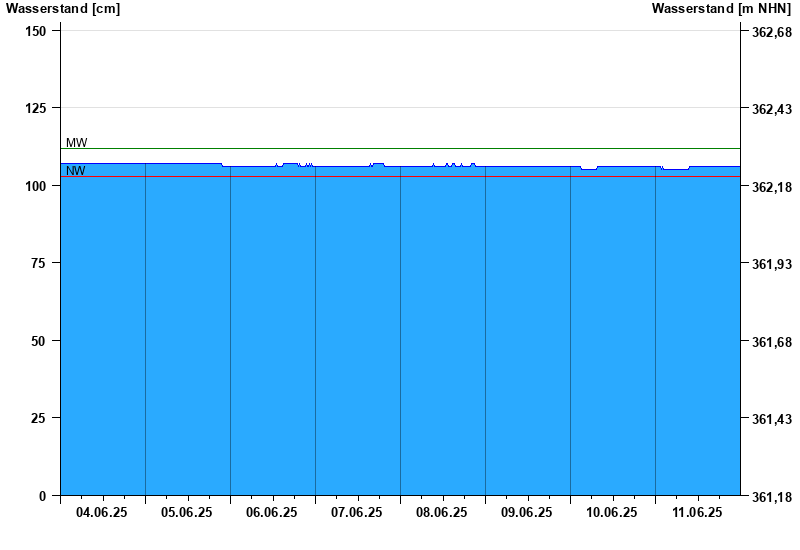Click the Wasserstand [cm] axis title

pyautogui.click(x=63, y=9)
